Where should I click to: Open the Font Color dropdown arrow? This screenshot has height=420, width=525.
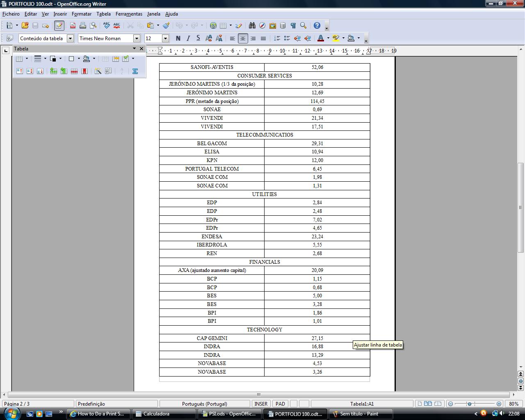(328, 38)
